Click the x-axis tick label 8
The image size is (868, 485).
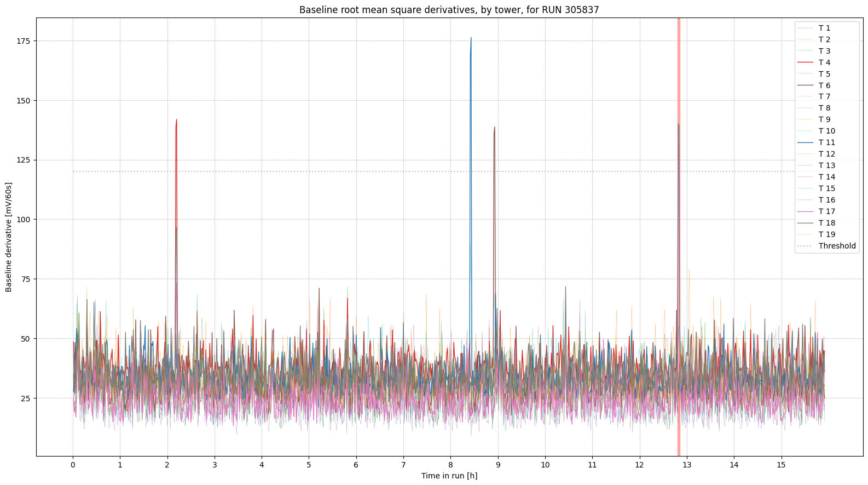(x=450, y=465)
